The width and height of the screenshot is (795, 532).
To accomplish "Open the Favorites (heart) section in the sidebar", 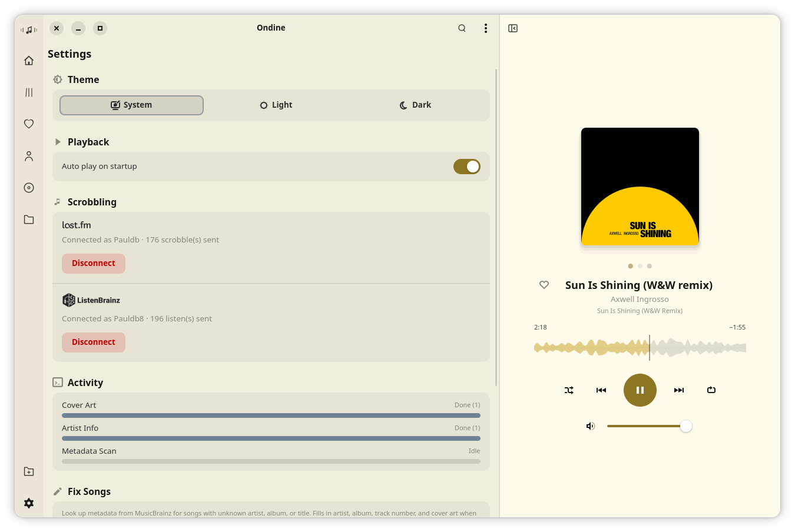I will [x=29, y=124].
